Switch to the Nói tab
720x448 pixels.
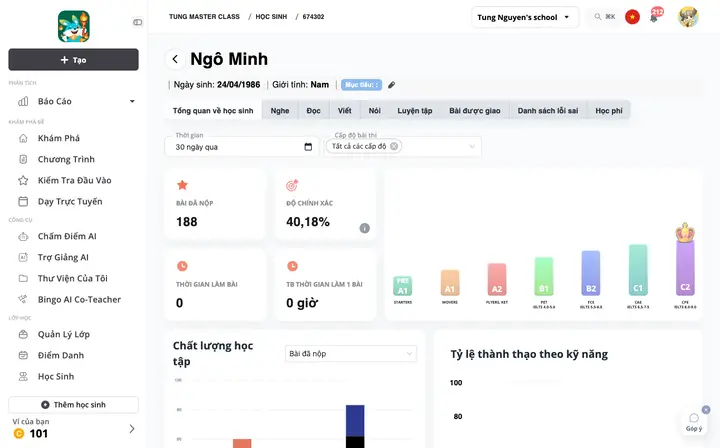point(375,111)
